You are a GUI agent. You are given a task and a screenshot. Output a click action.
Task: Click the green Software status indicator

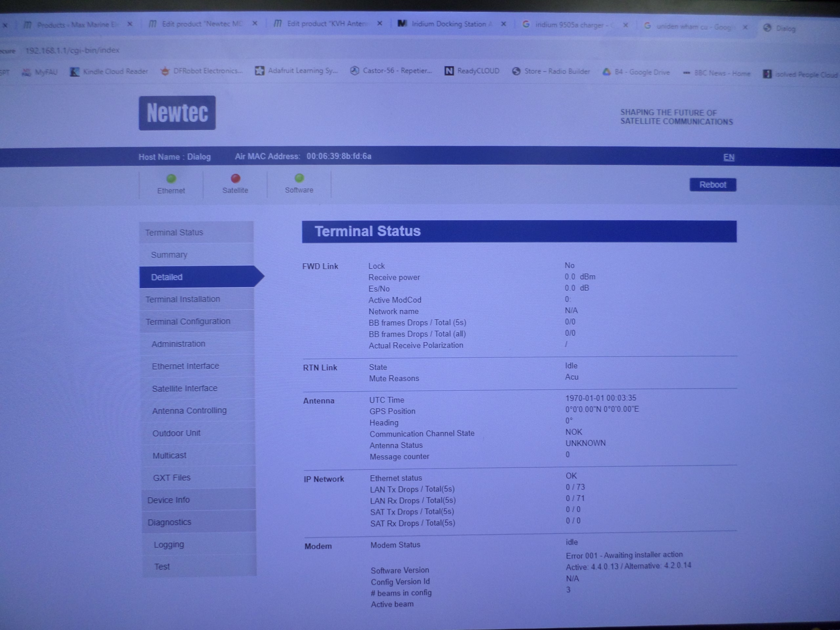[x=299, y=178]
